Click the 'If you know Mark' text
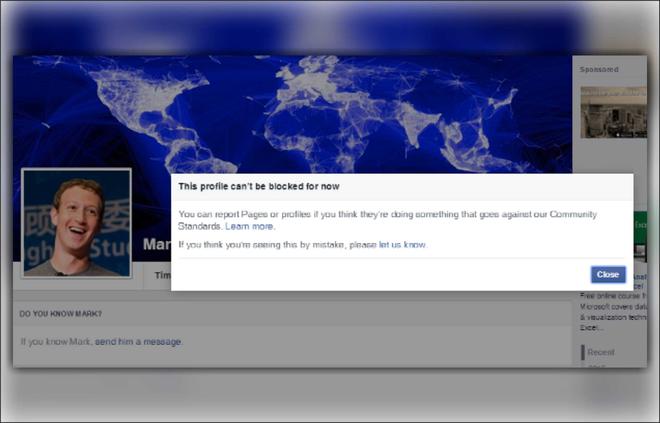 coord(56,342)
